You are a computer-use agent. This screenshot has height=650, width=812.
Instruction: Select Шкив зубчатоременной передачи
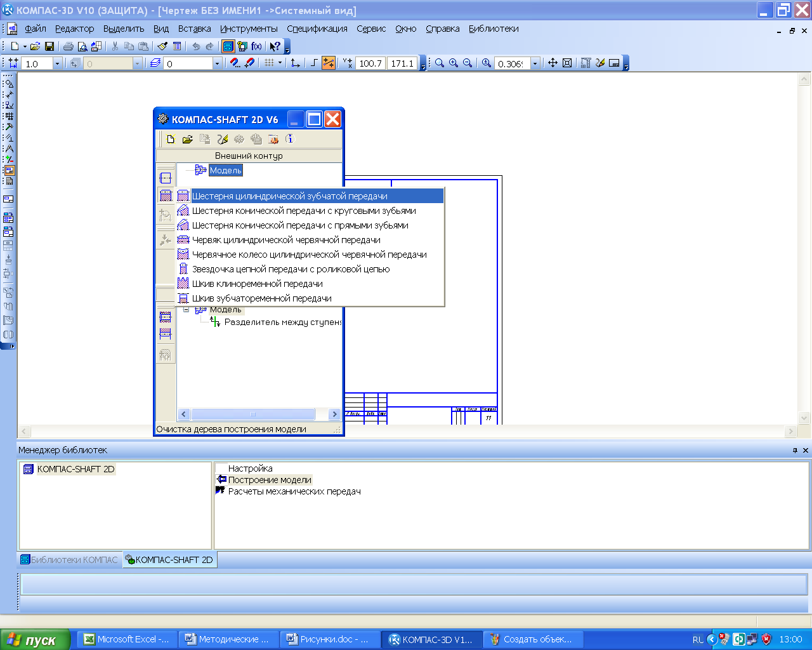(310, 298)
